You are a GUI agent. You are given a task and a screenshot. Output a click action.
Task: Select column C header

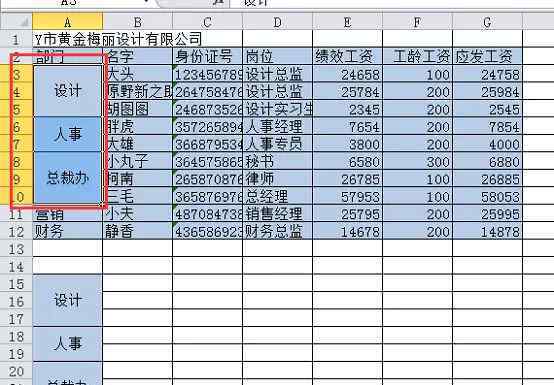coord(207,22)
